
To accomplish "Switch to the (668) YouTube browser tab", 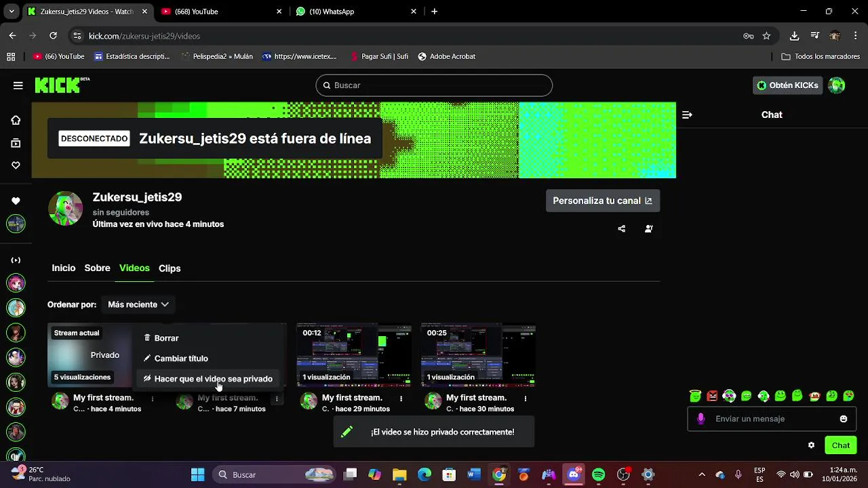I will 222,12.
